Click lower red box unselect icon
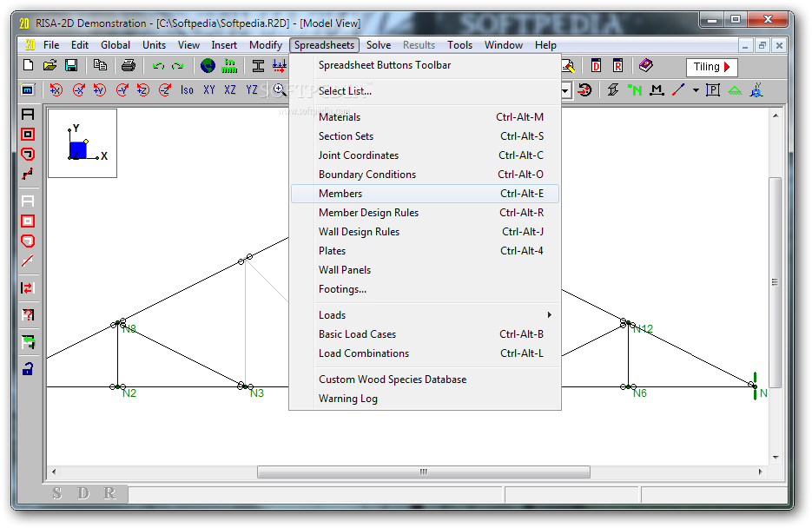 [x=28, y=221]
